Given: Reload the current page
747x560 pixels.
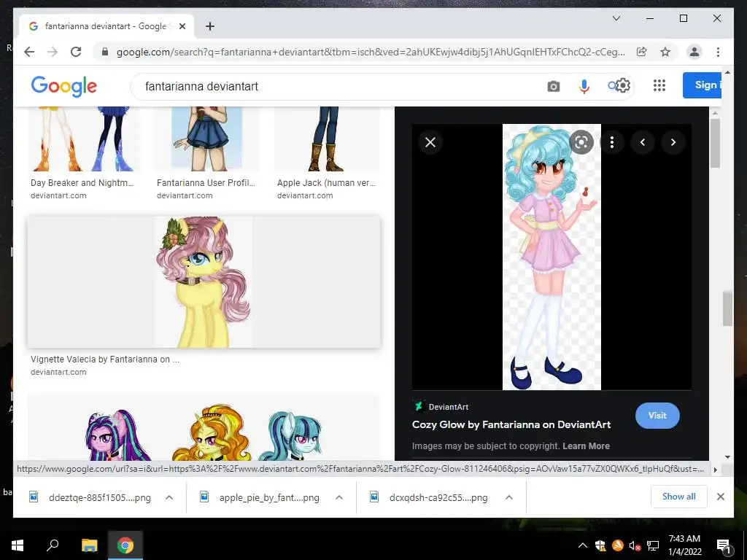Looking at the screenshot, I should pos(76,52).
